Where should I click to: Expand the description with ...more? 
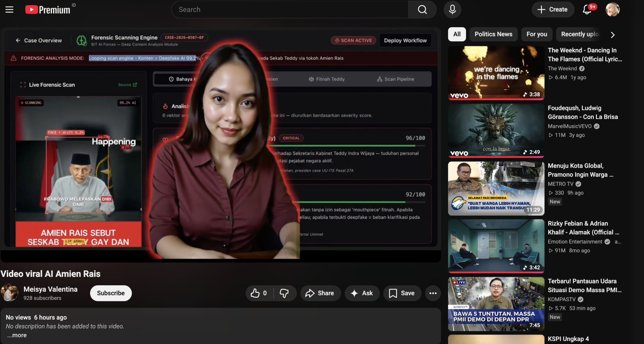17,335
